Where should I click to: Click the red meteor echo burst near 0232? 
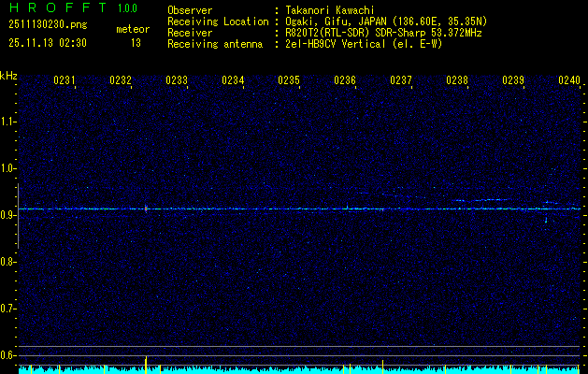tap(146, 209)
